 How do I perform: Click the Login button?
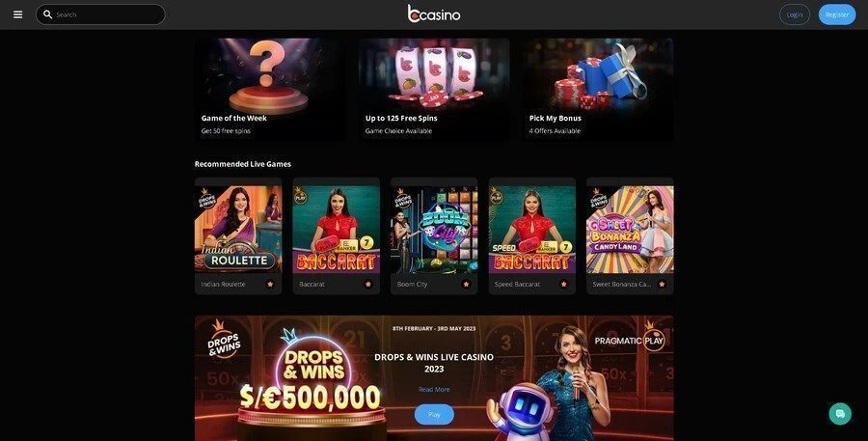(x=795, y=14)
